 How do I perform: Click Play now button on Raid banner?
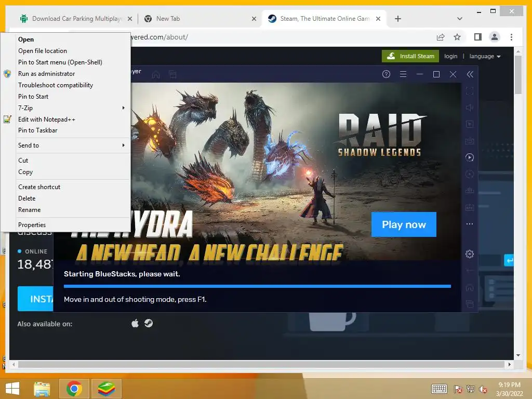[x=404, y=224]
